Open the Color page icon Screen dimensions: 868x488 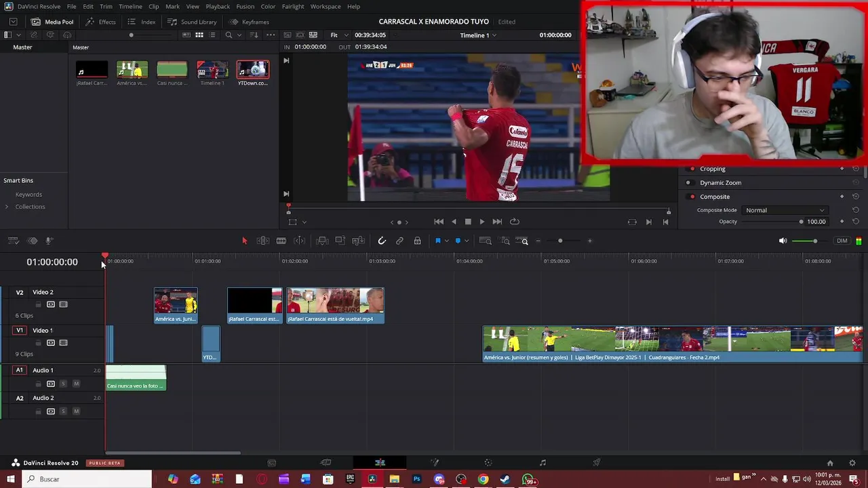(488, 463)
